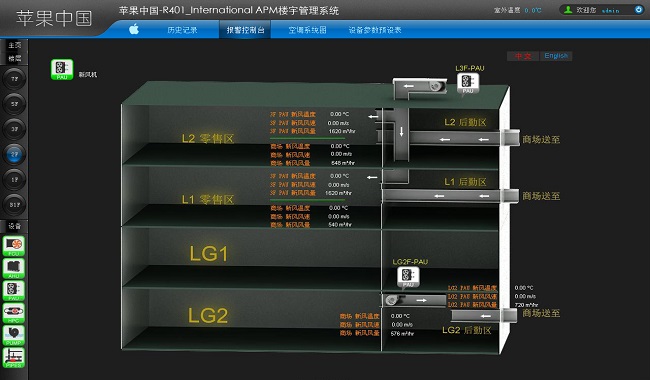The height and width of the screenshot is (380, 650).
Task: Select the B1F floor button
Action: pos(15,205)
